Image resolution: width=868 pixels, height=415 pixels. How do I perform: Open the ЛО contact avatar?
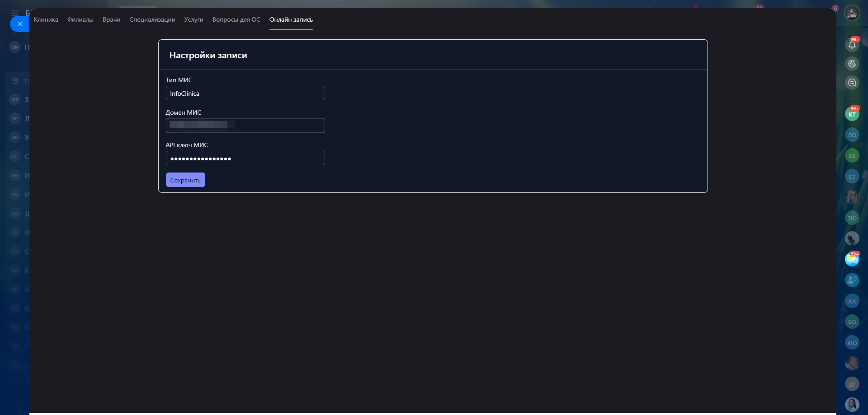pos(852,135)
